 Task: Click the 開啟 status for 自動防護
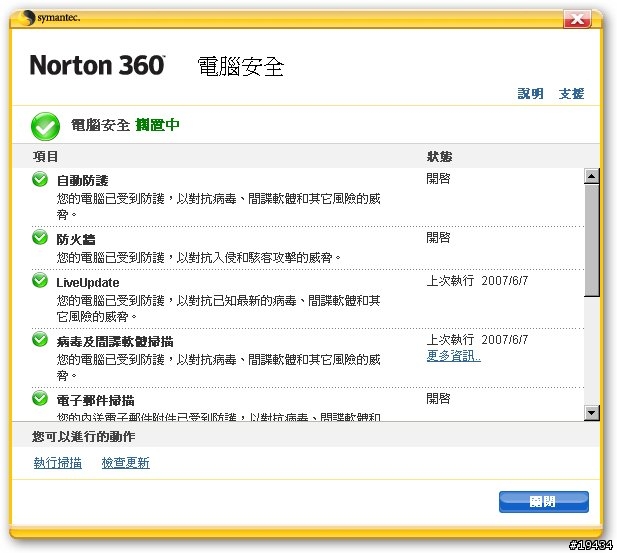438,179
